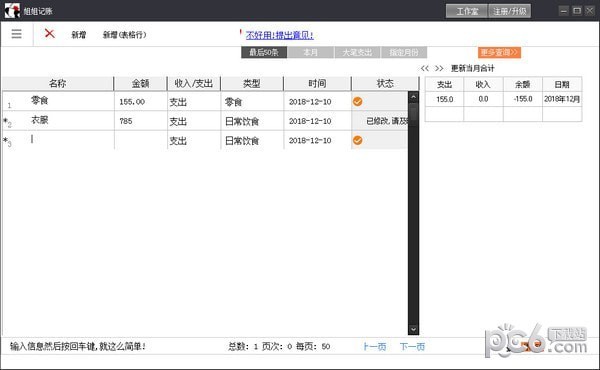Sort by the 时间 column header
The width and height of the screenshot is (600, 370).
pos(317,83)
